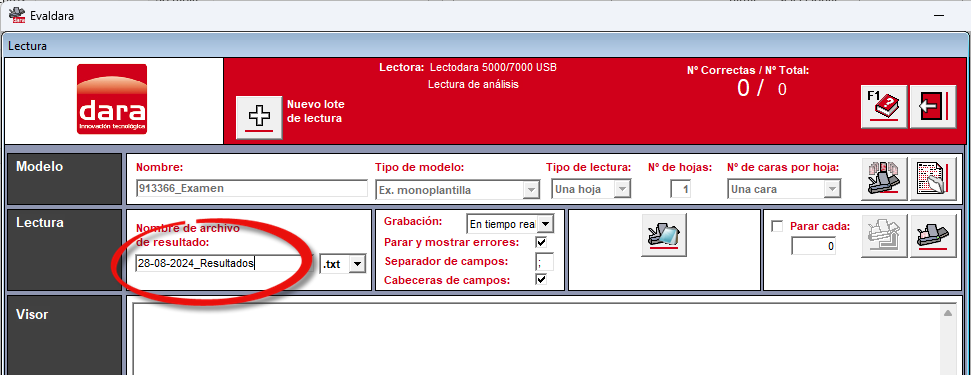Click the greyed-out scanner icon beside Parar cada
This screenshot has width=971, height=375.
884,236
